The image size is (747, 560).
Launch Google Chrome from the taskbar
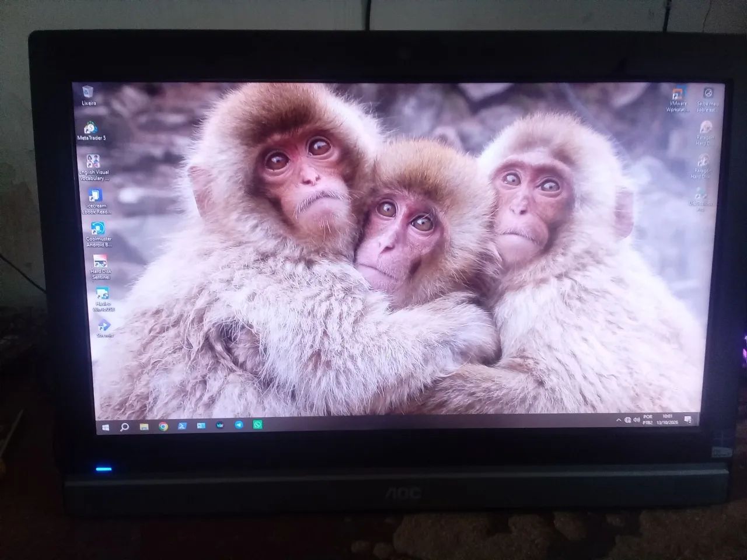click(163, 426)
